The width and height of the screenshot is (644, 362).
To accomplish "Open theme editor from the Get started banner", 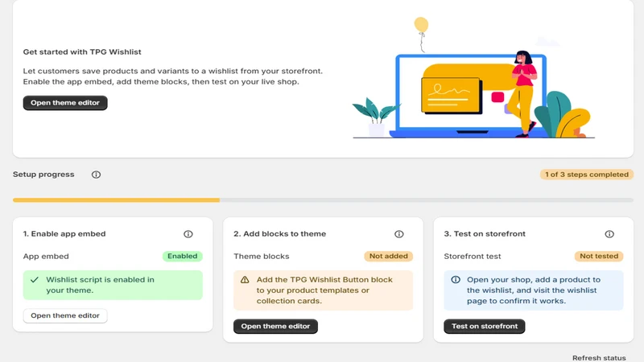I will (65, 103).
